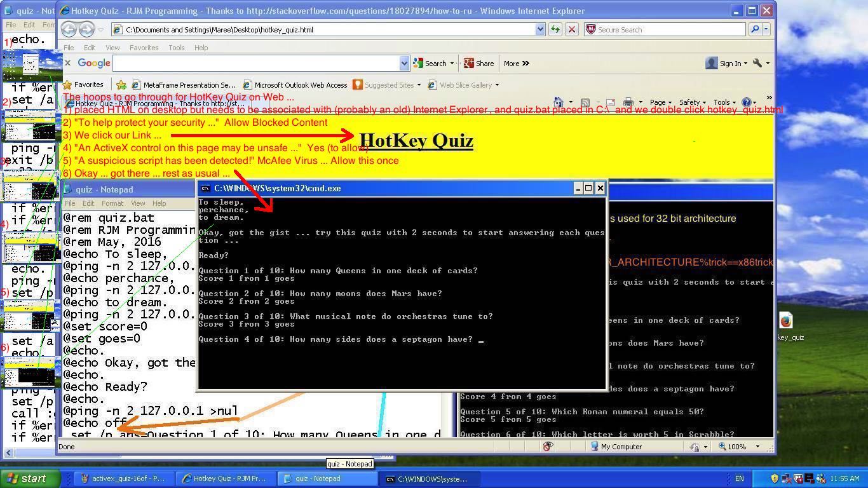Open Google toolbar wrench settings
The image size is (868, 488).
pos(761,63)
